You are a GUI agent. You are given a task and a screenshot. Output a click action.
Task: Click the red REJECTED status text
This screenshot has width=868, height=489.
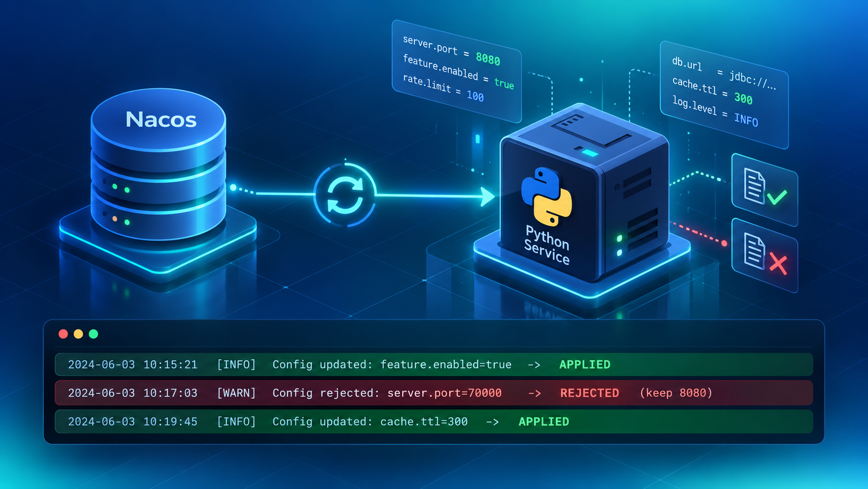click(x=589, y=393)
